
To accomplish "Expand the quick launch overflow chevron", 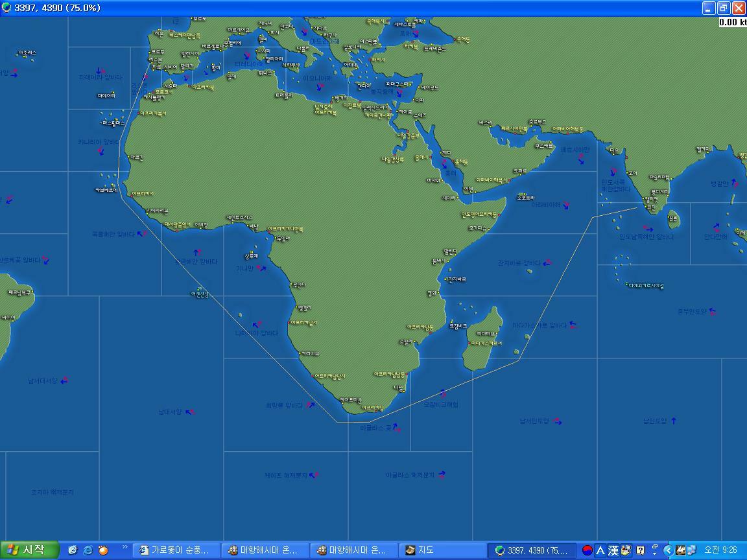I will (x=125, y=548).
